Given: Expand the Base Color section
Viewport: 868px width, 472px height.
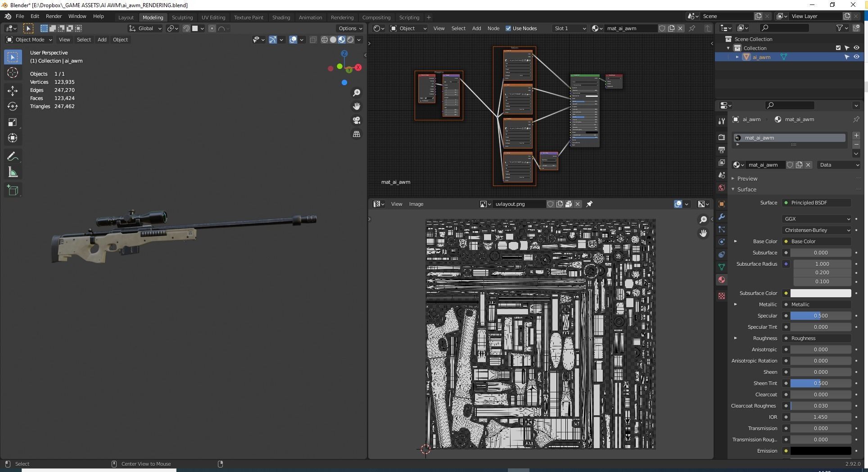Looking at the screenshot, I should pyautogui.click(x=737, y=241).
